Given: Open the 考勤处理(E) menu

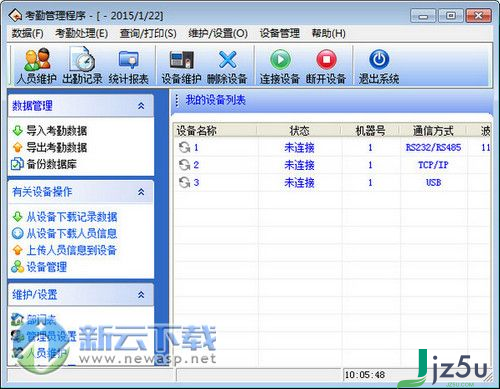Looking at the screenshot, I should click(82, 33).
